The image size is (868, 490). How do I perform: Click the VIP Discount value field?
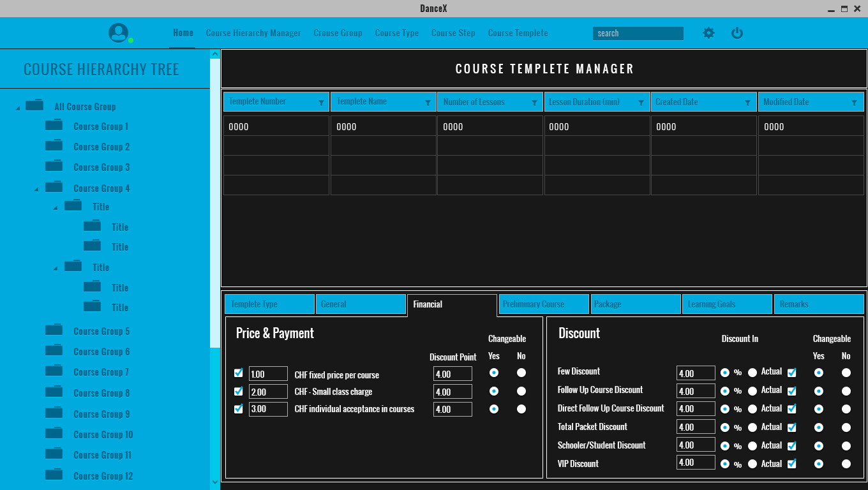696,463
